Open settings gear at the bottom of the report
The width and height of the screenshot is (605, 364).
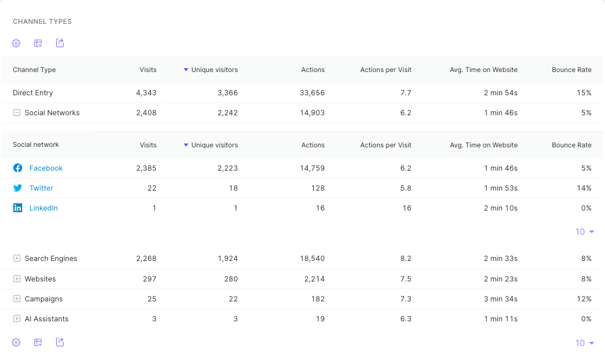click(16, 342)
